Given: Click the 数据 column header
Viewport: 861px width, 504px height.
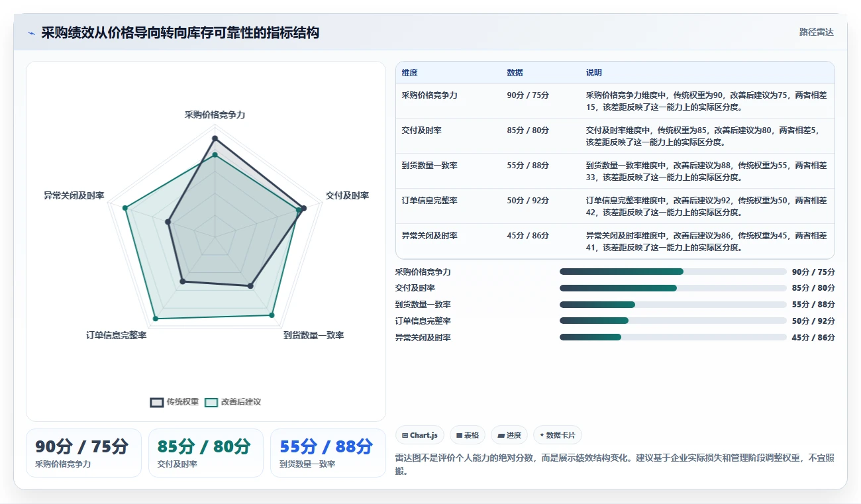Looking at the screenshot, I should 515,73.
